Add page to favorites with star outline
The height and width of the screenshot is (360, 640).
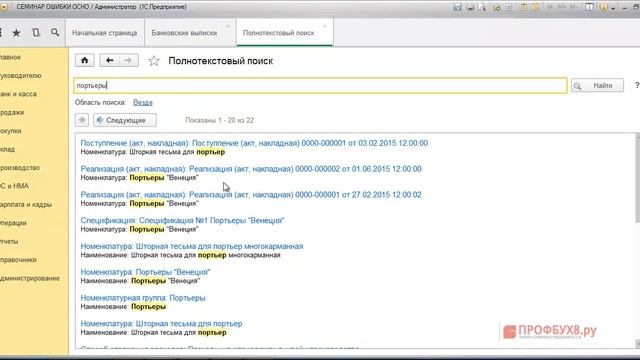tap(154, 61)
